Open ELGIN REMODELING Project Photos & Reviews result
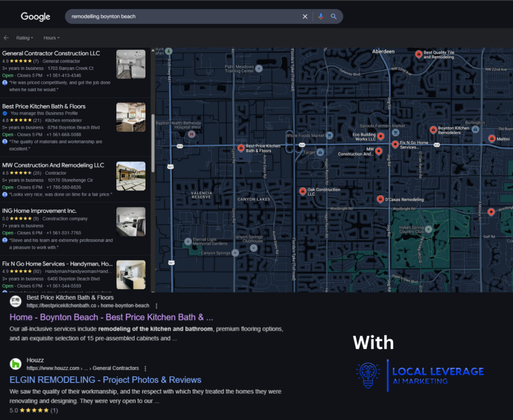Viewport: 513px width, 420px height. coord(105,380)
